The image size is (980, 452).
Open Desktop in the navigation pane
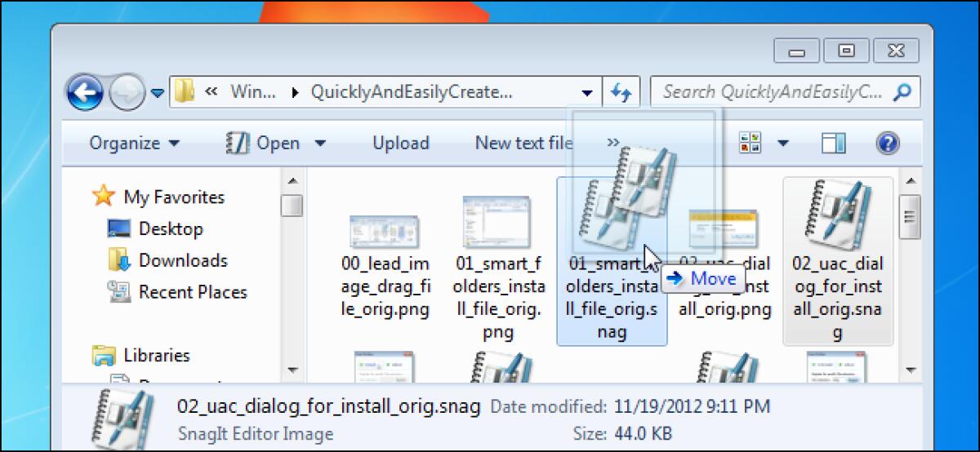[x=171, y=228]
